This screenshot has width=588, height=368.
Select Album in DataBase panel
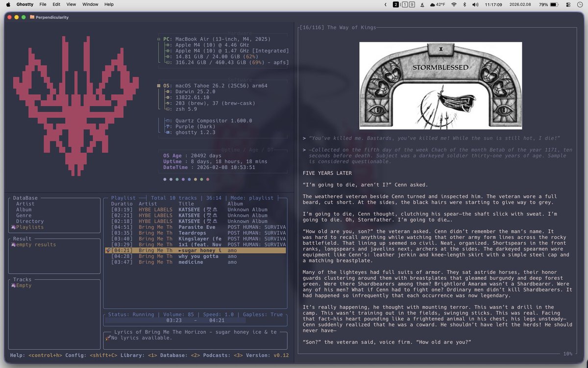[24, 210]
